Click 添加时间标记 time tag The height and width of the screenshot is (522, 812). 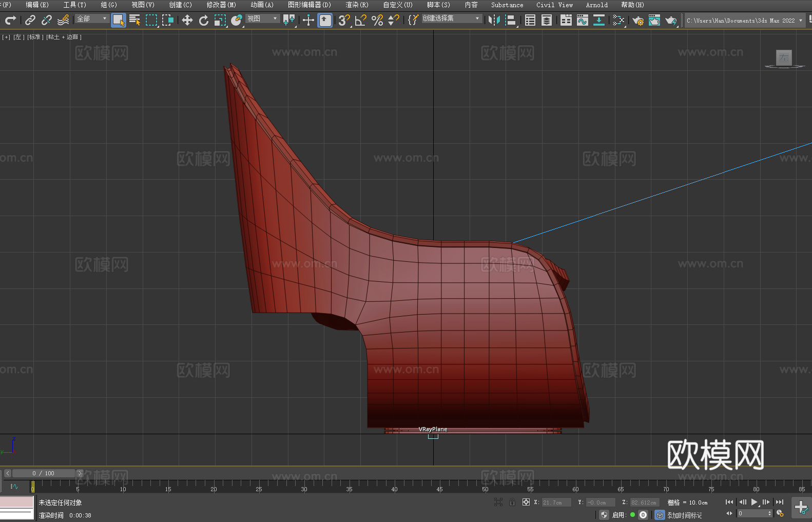(x=684, y=515)
